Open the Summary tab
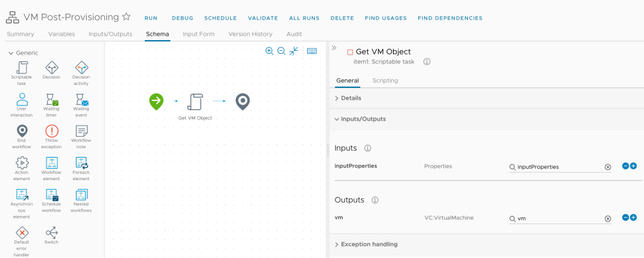Viewport: 644px width, 258px height. [x=21, y=34]
